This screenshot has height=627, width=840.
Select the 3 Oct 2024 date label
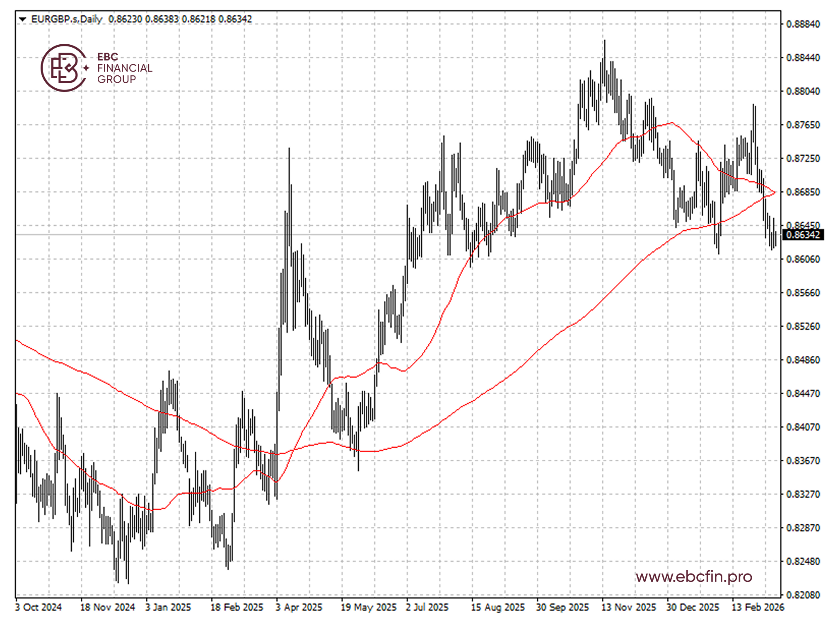39,607
